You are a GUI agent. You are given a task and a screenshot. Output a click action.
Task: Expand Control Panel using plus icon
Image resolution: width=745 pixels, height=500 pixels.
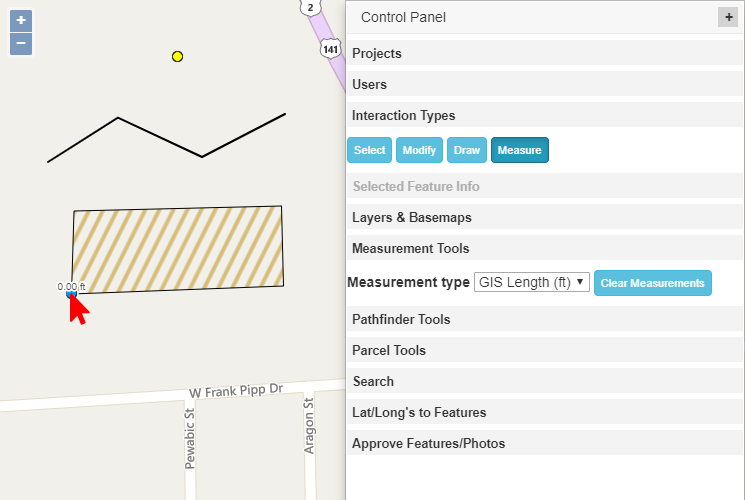(x=727, y=17)
